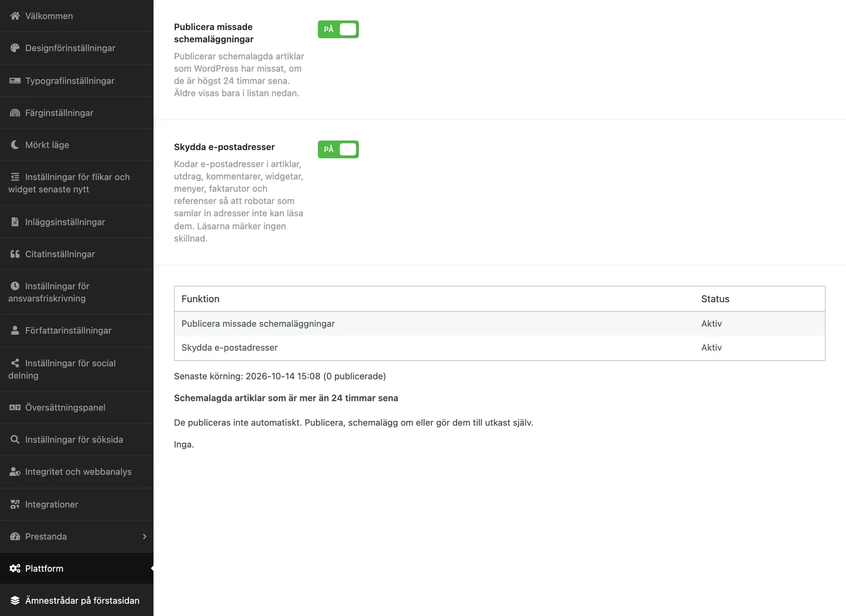
Task: Open Mörkt läge settings
Action: coord(77,145)
